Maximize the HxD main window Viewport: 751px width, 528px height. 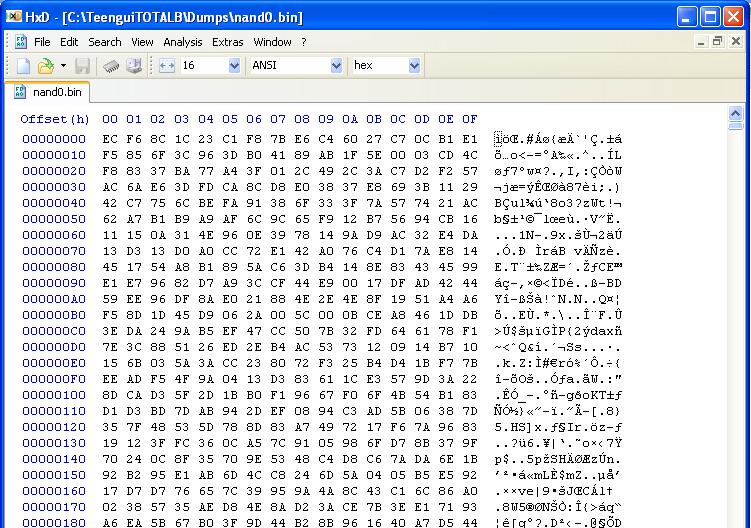pyautogui.click(x=710, y=17)
